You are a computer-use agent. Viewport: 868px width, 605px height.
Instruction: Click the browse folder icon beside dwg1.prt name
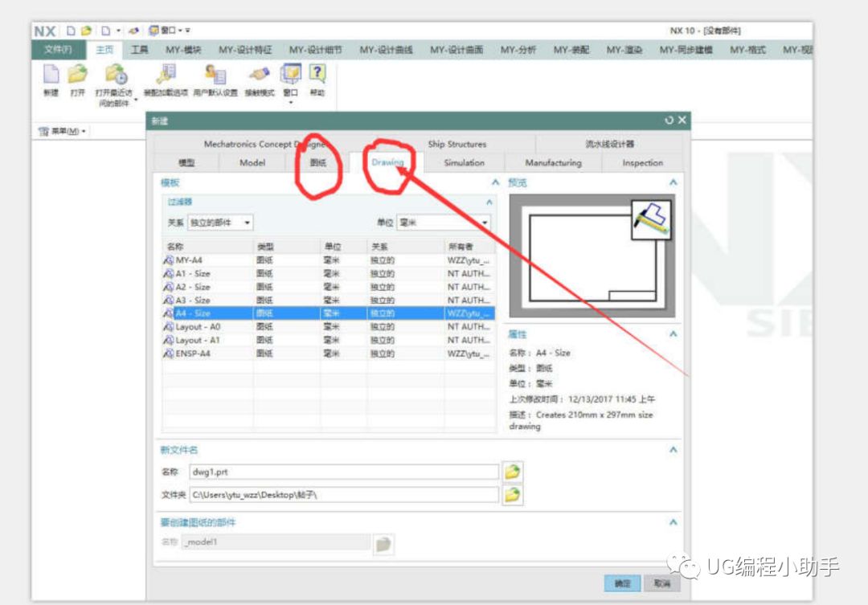pos(513,472)
